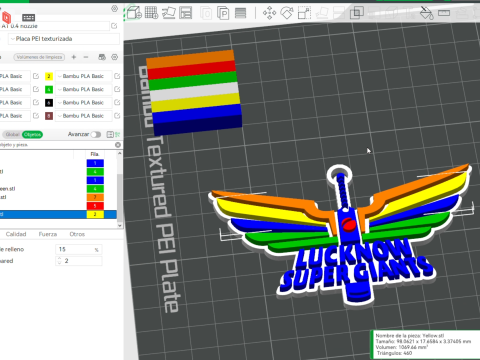Click the Arrange all objects icon

186,13
